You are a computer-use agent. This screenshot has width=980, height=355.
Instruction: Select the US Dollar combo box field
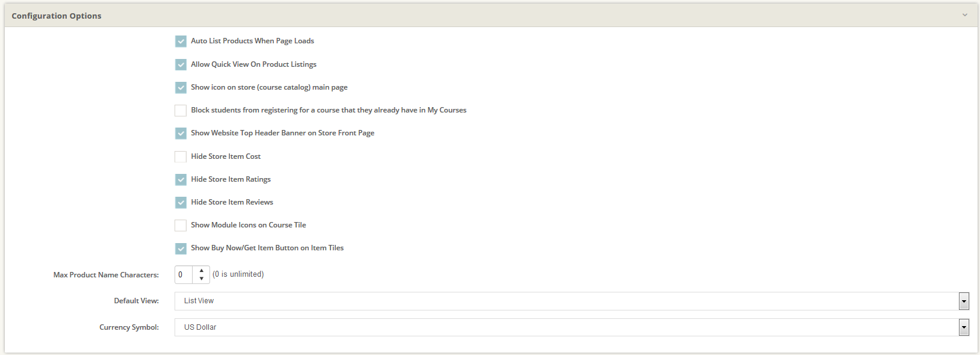(566, 327)
